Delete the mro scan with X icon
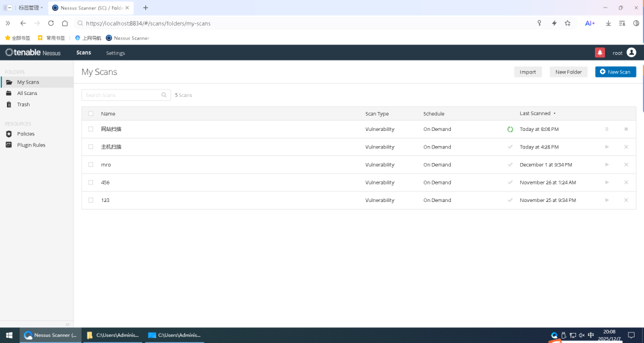The image size is (644, 343). [x=626, y=165]
